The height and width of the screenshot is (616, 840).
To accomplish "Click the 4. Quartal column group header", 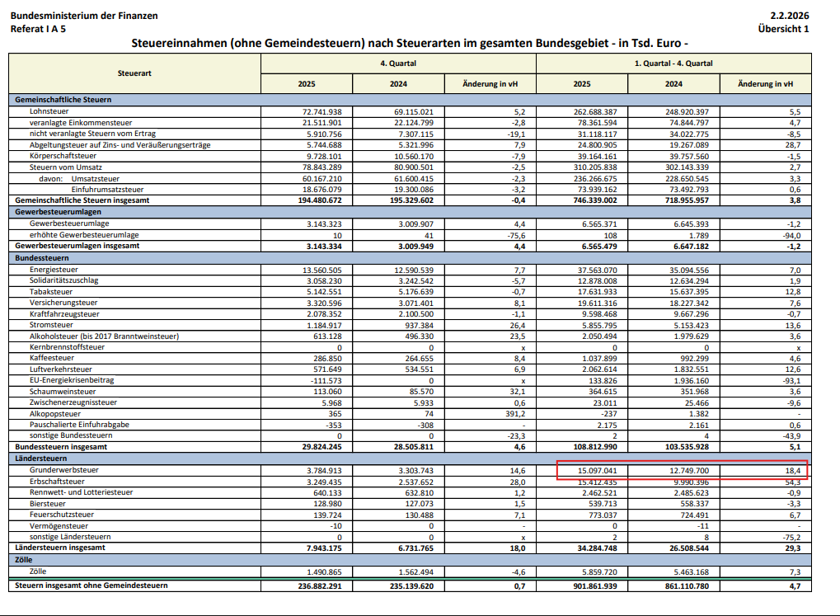I will 397,63.
